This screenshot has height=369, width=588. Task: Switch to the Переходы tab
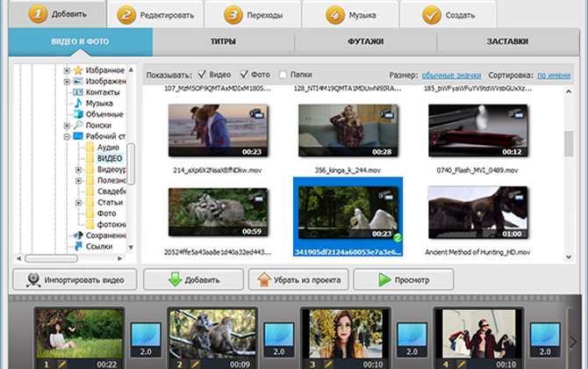pos(253,14)
